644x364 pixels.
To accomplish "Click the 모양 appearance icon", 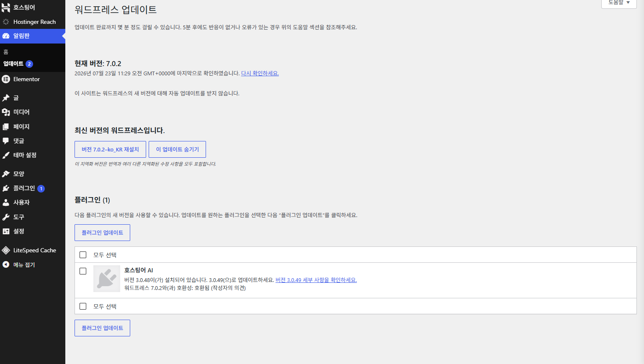I will click(x=6, y=174).
